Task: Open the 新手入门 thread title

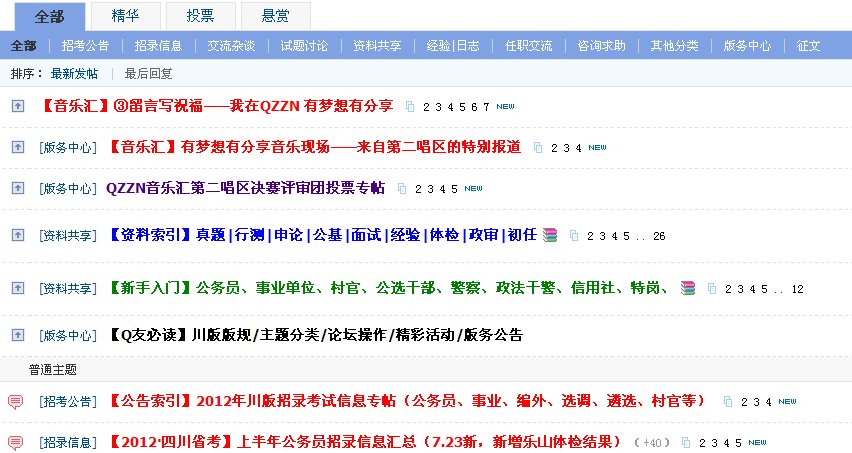Action: coord(388,287)
